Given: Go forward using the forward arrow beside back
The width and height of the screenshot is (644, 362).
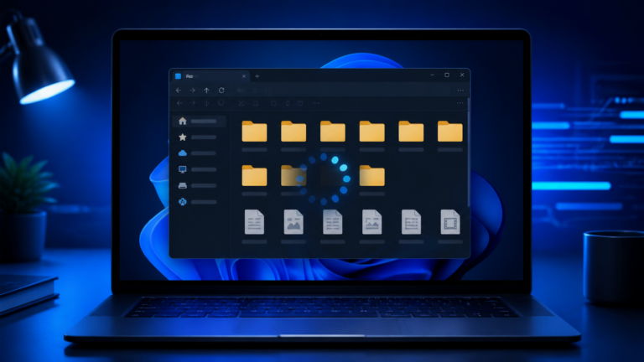Looking at the screenshot, I should tap(192, 90).
